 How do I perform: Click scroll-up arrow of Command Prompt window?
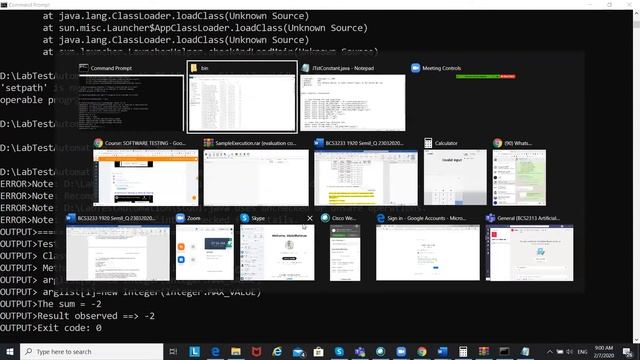636,13
